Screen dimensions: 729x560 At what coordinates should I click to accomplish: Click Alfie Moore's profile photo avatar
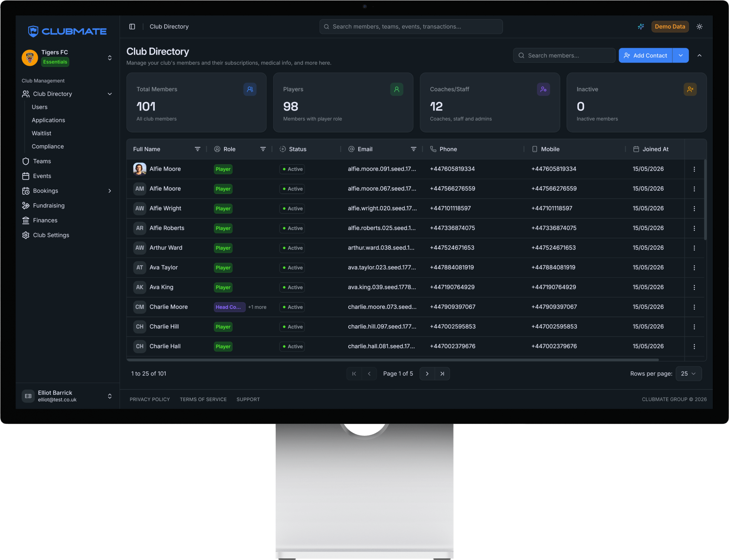point(140,169)
